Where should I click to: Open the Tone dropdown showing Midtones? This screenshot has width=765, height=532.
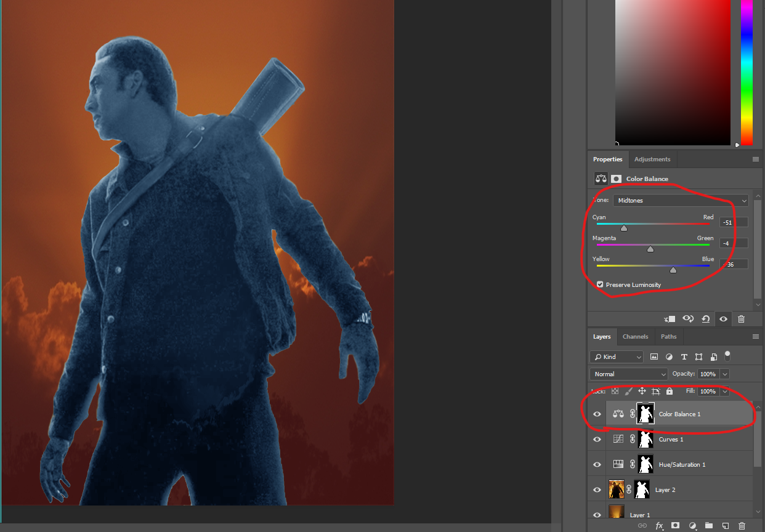[681, 200]
